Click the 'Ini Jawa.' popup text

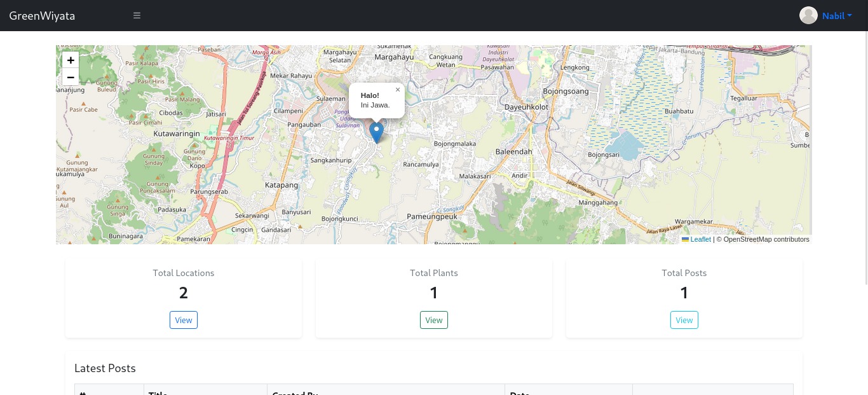click(375, 105)
